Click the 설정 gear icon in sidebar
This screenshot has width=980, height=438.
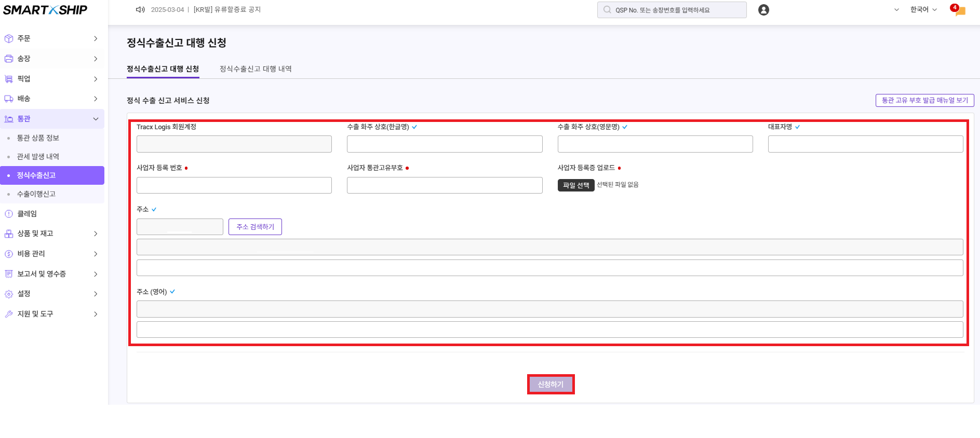pos(9,294)
